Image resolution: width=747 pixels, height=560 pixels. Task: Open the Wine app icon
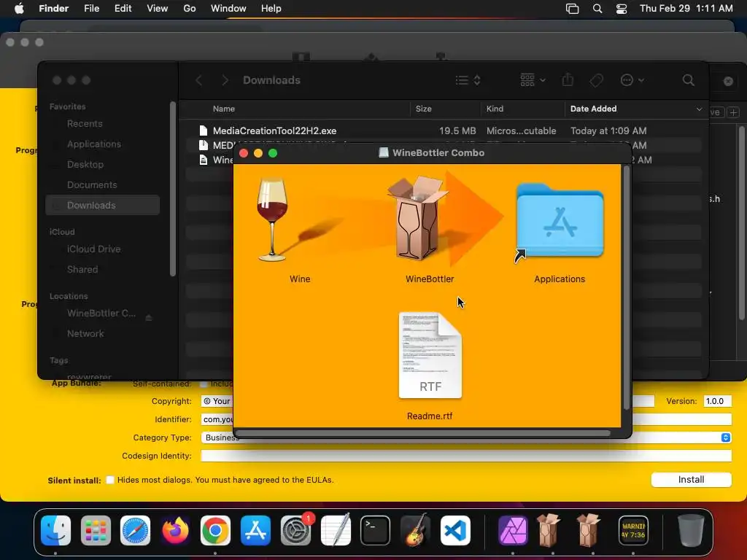[x=273, y=219]
